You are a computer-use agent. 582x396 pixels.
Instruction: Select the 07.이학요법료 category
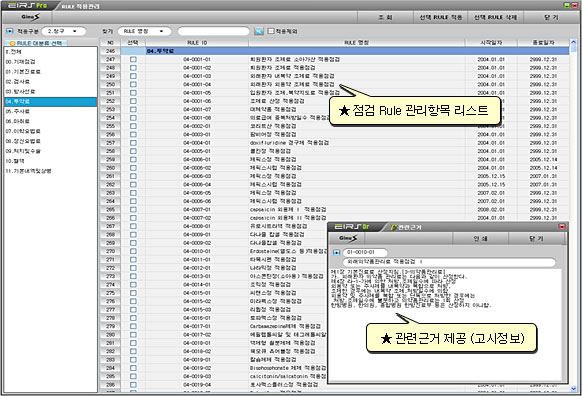coord(50,131)
